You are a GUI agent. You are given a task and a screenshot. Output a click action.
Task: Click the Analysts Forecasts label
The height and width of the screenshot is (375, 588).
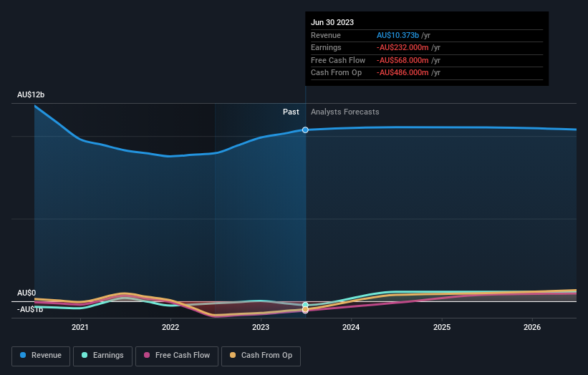(344, 112)
